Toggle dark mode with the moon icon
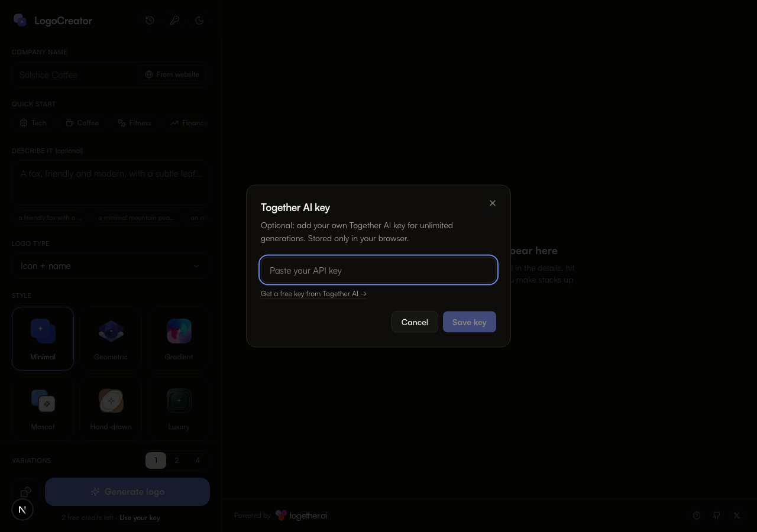Image resolution: width=757 pixels, height=532 pixels. pos(199,20)
